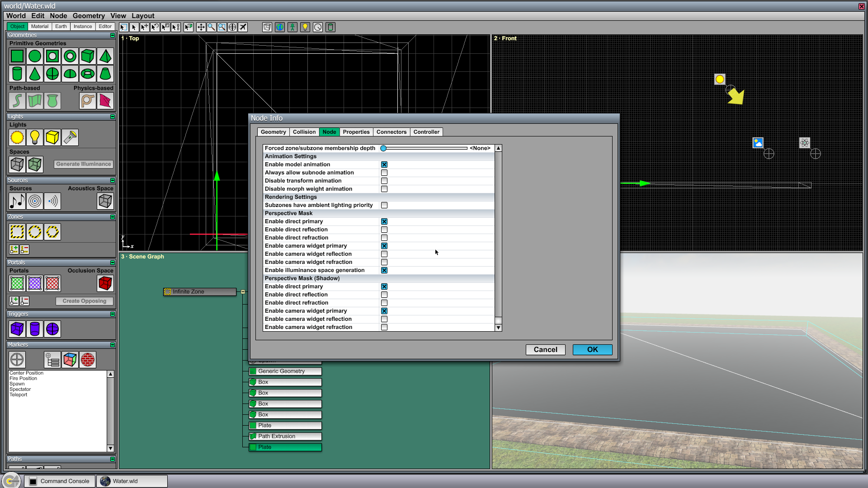
Task: Select the green cone primitive geometry icon
Action: coord(35,73)
